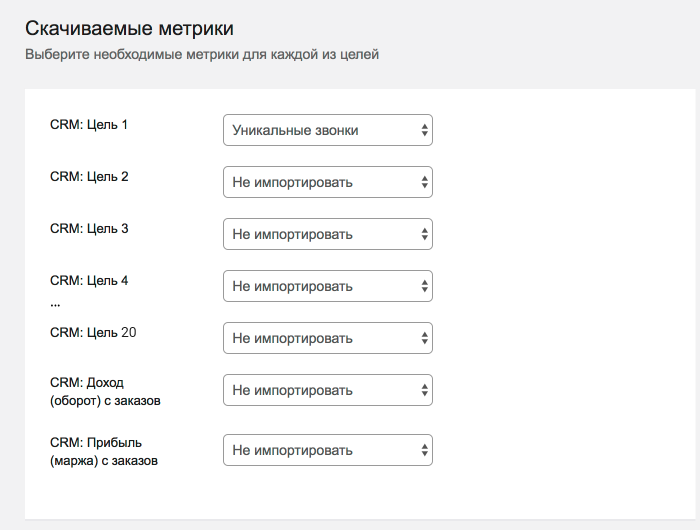The height and width of the screenshot is (530, 700).
Task: Click the CRM: Цель 4 label
Action: point(89,281)
